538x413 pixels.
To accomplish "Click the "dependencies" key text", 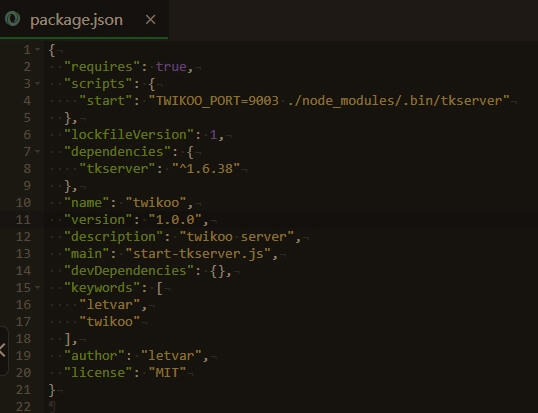I will click(x=117, y=152).
